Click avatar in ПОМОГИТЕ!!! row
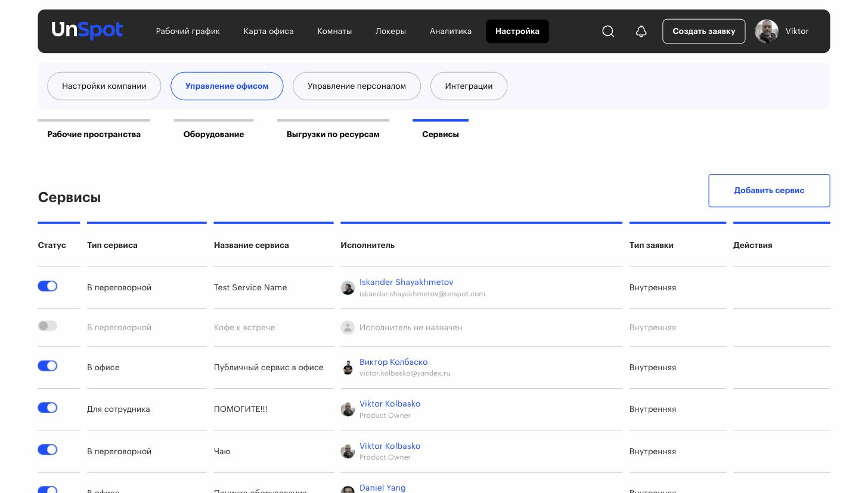 pyautogui.click(x=348, y=410)
